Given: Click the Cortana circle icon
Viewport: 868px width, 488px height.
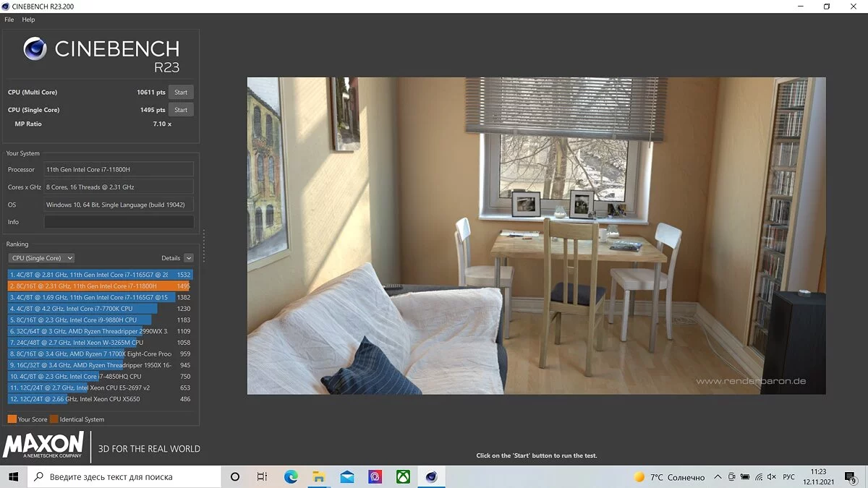Looking at the screenshot, I should coord(234,477).
